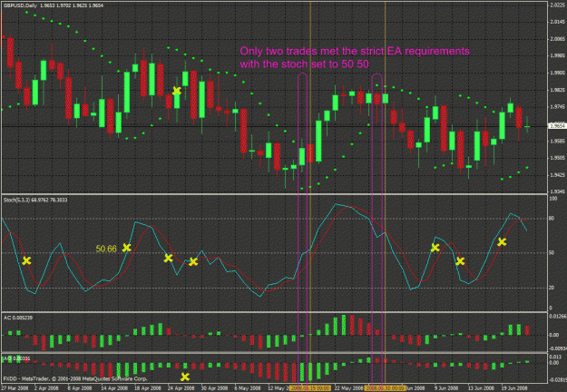Click the 0 level on stochastic scale
The image size is (567, 392).
[x=551, y=308]
